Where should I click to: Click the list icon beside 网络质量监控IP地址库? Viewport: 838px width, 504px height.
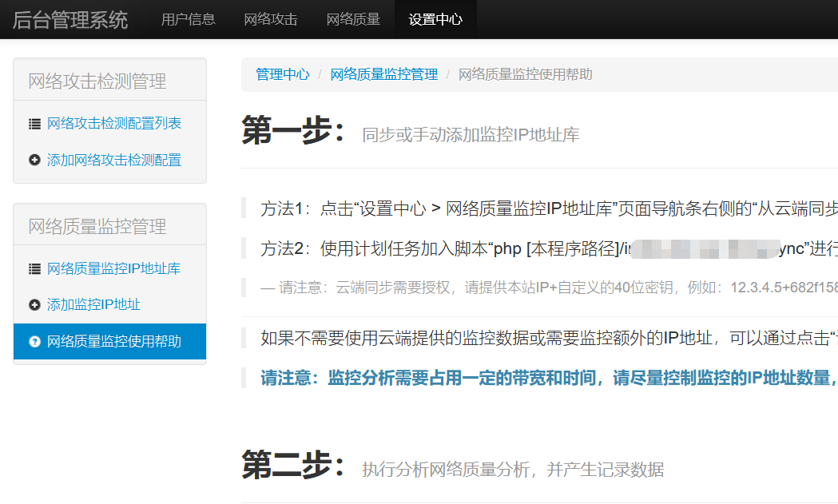pyautogui.click(x=34, y=269)
